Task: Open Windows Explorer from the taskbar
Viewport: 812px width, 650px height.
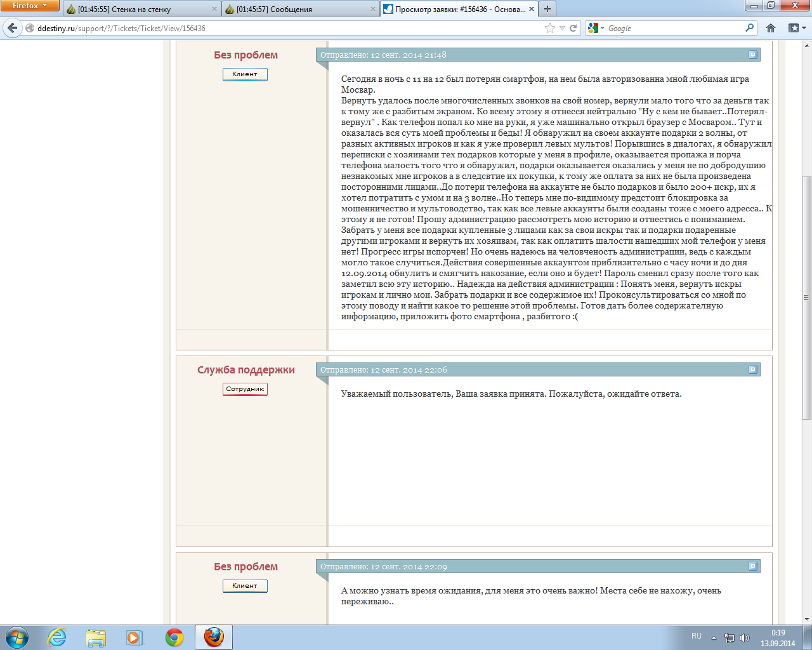Action: 96,637
